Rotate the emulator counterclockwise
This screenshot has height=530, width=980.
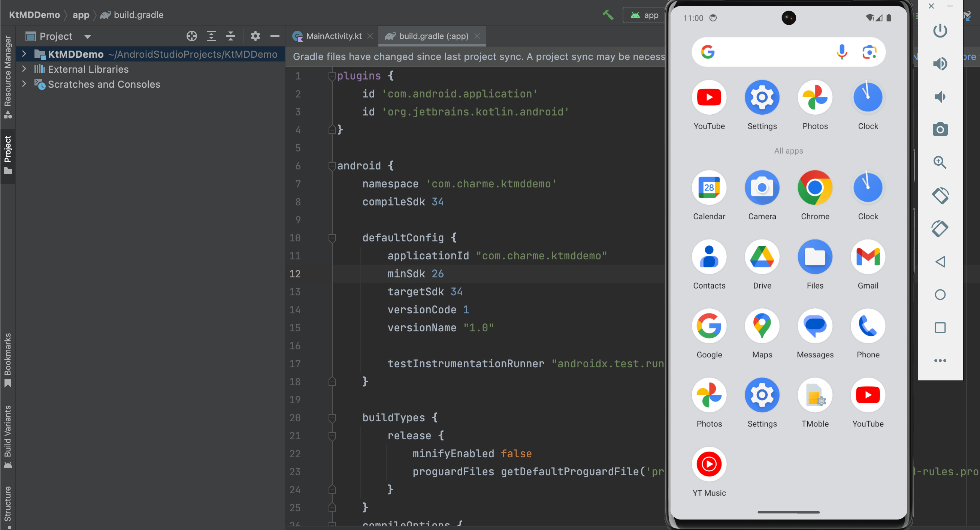tap(940, 196)
